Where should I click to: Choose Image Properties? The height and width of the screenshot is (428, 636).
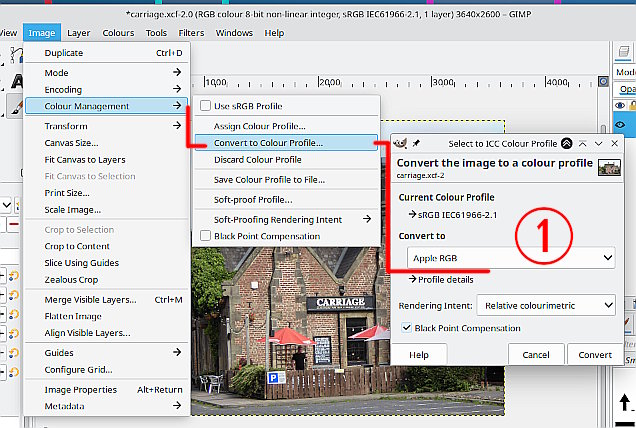tap(107, 389)
